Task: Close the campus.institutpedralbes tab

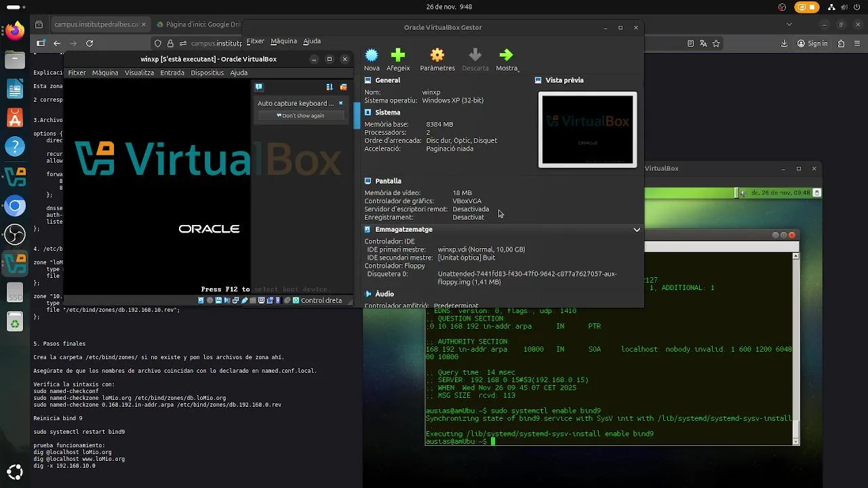Action: pos(144,24)
